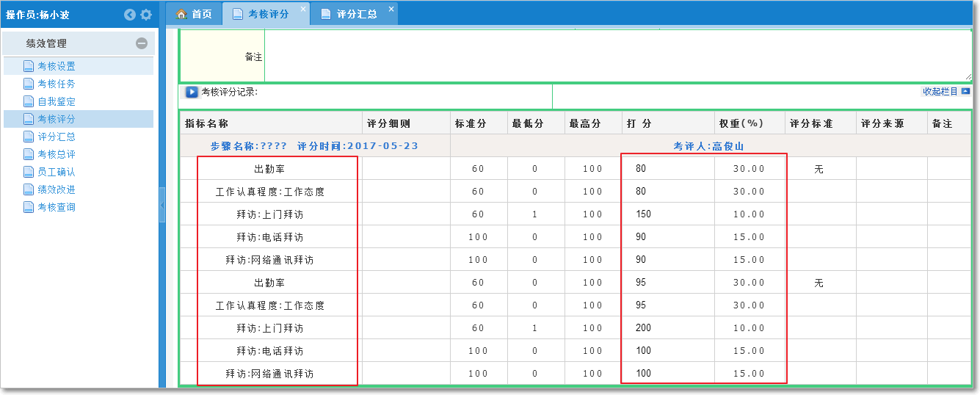Click the settings gear icon beside operator name
This screenshot has width=980, height=395.
tap(146, 15)
